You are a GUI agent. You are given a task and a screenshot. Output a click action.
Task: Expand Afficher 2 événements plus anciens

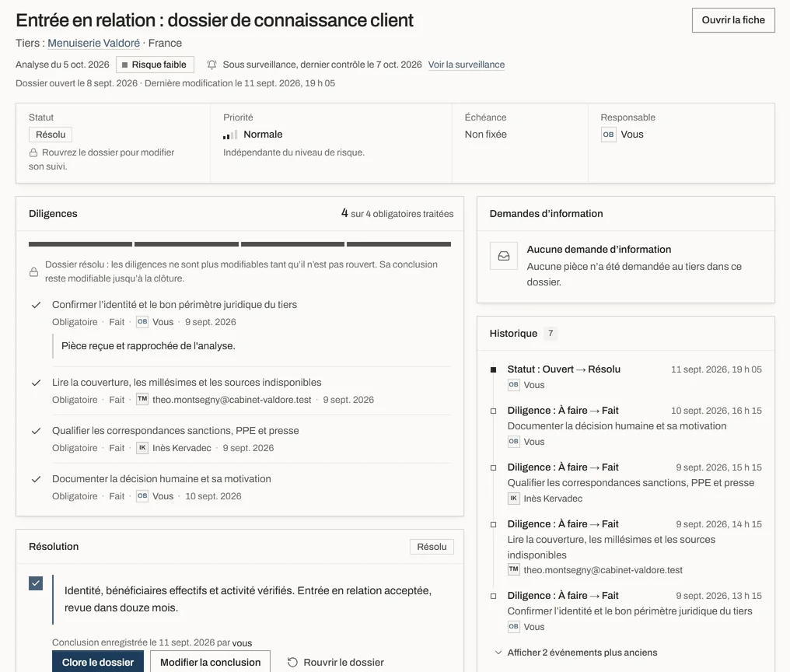[576, 653]
